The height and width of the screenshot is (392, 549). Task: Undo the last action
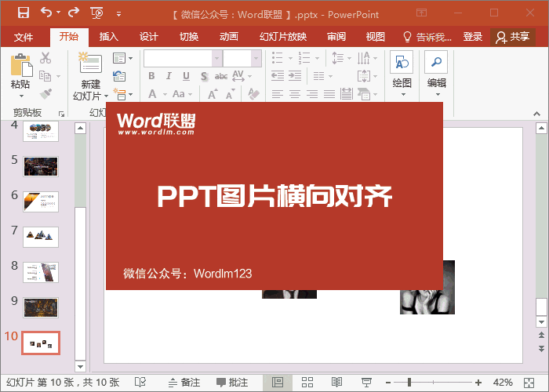46,13
